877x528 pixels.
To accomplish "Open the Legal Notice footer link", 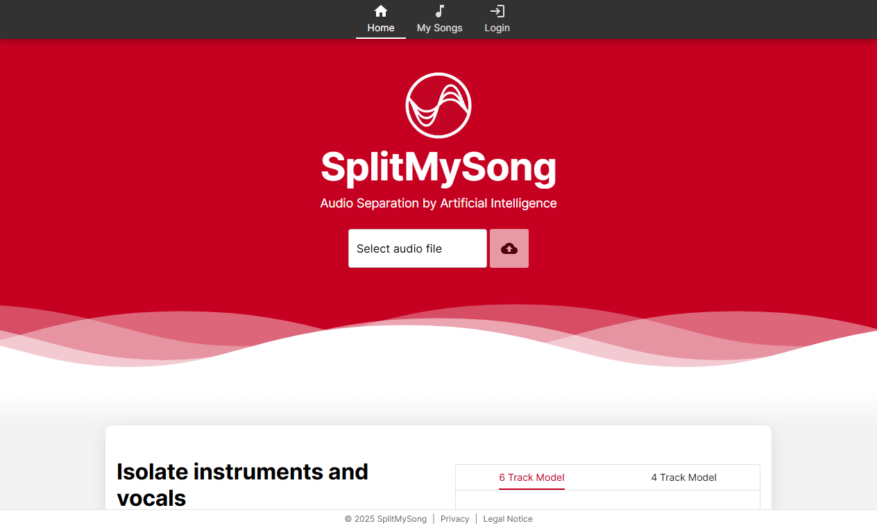I will [x=507, y=519].
